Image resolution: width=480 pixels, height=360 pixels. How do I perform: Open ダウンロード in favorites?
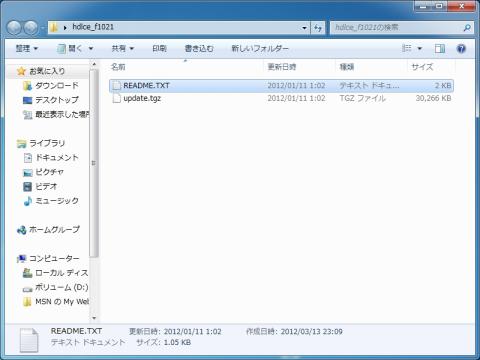[57, 86]
